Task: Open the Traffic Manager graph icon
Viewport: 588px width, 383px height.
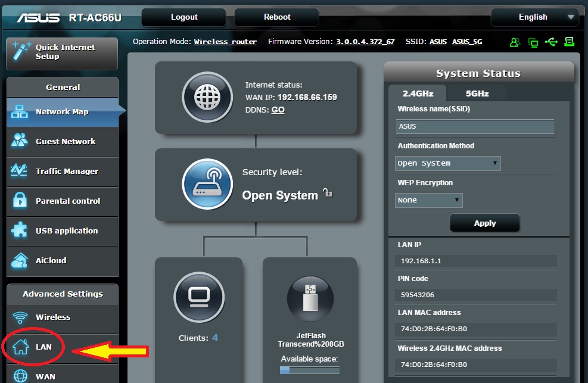Action: (x=18, y=170)
